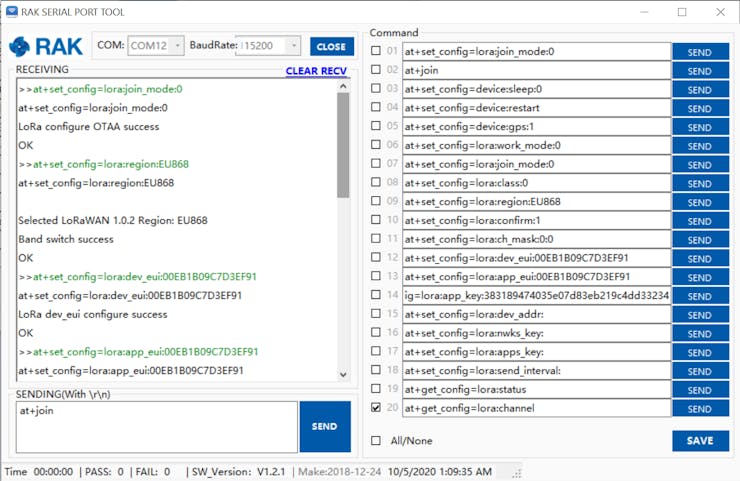Uncheck the checkbox for command 20
740x481 pixels.
point(376,408)
